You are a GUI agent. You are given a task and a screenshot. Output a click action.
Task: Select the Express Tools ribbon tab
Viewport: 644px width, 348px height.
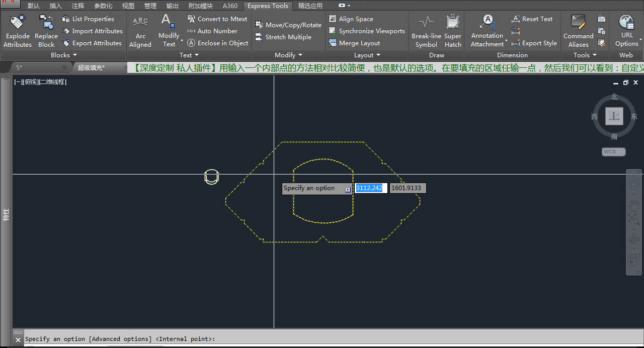268,6
